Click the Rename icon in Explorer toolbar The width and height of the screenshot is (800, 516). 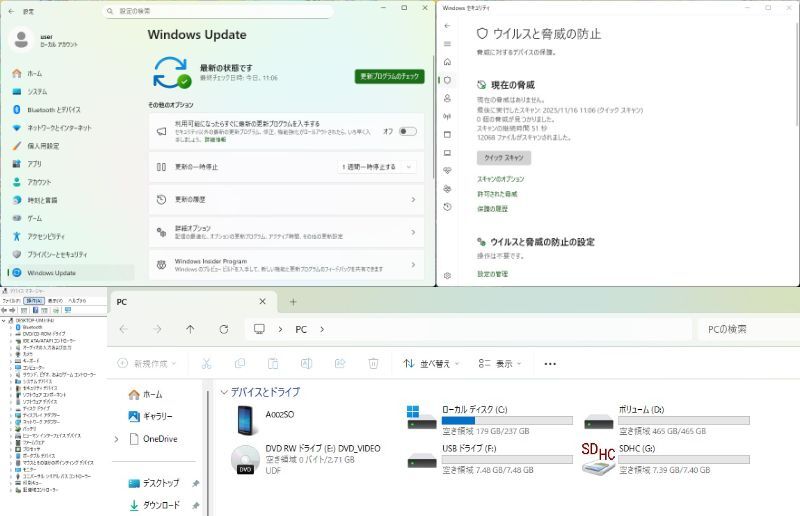click(x=306, y=363)
